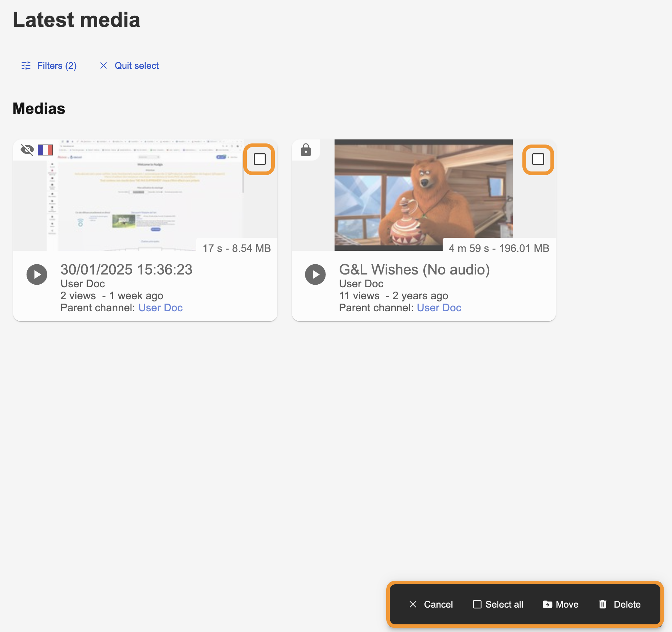Click '4 m 59 s - 196.01 MB' label
This screenshot has width=672, height=632.
(499, 248)
